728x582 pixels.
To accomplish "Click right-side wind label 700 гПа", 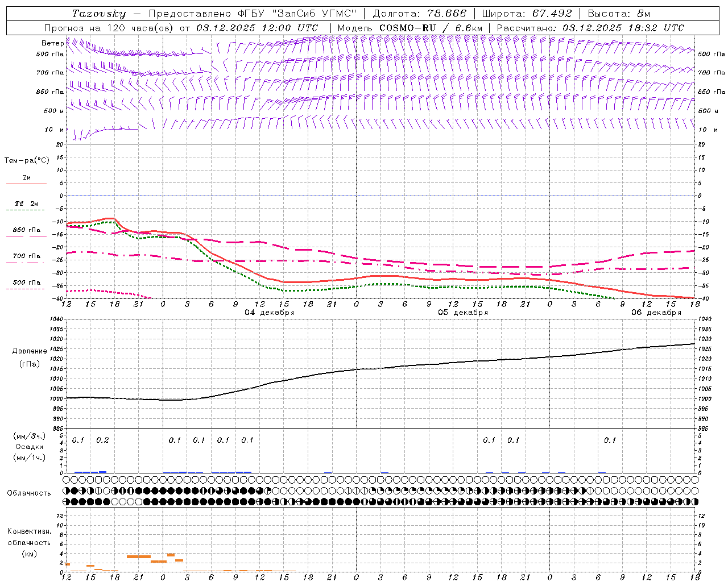I will (x=712, y=73).
